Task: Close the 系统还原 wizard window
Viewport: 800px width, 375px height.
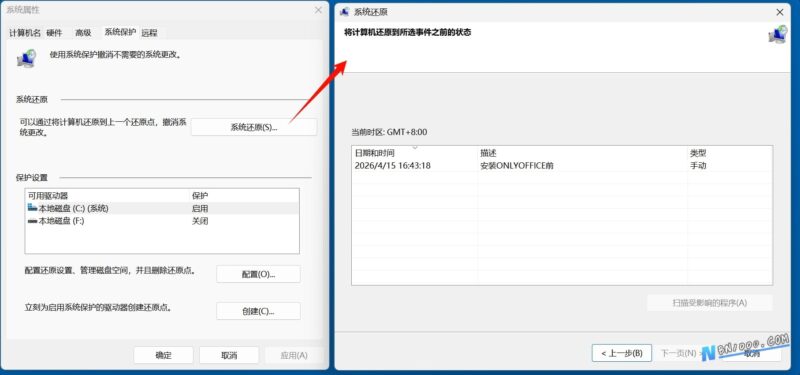Action: [x=780, y=12]
